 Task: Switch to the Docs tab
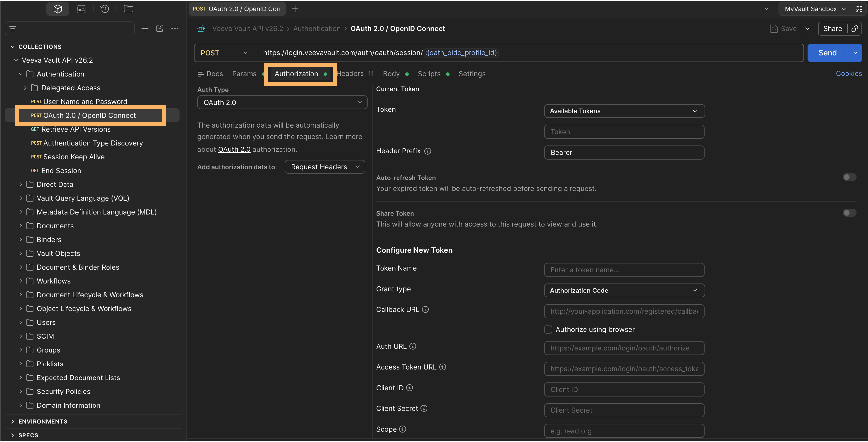point(210,74)
